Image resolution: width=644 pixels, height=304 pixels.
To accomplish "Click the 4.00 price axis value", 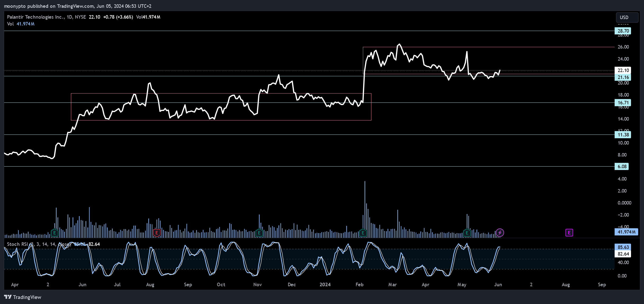I will click(x=622, y=179).
